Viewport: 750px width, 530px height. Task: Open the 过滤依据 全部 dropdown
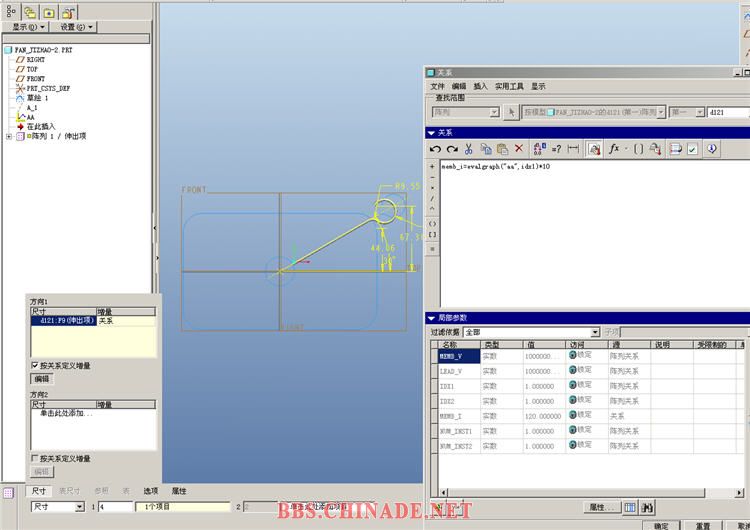point(595,332)
